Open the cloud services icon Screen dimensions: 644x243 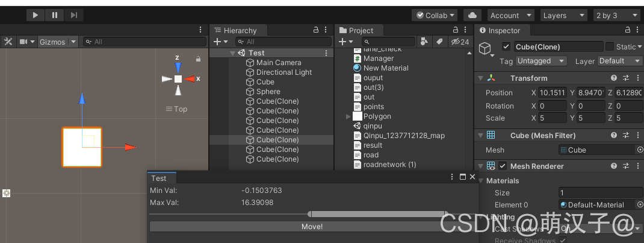(472, 15)
